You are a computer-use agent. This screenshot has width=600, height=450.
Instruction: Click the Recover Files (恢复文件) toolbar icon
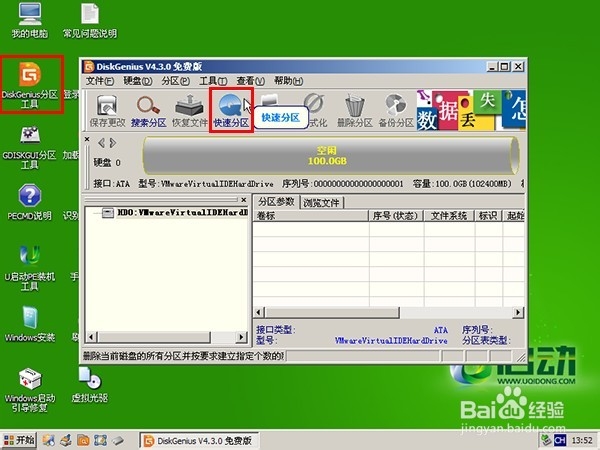[189, 111]
